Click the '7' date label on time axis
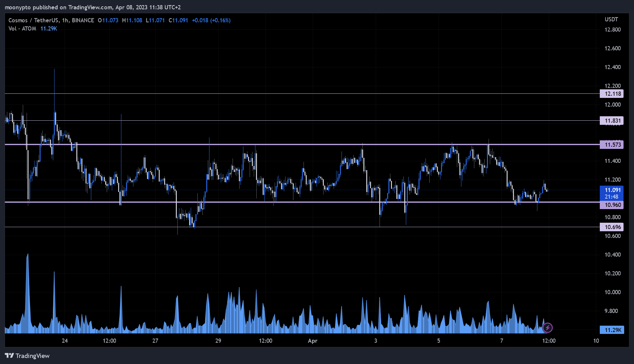Screen dimensions: 634x364 pos(502,341)
